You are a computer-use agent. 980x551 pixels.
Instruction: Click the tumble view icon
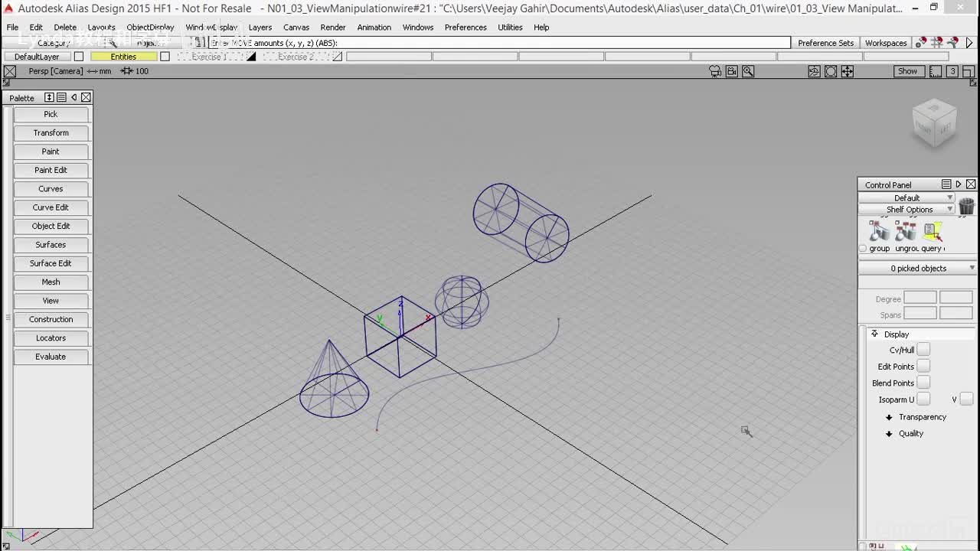(x=814, y=71)
